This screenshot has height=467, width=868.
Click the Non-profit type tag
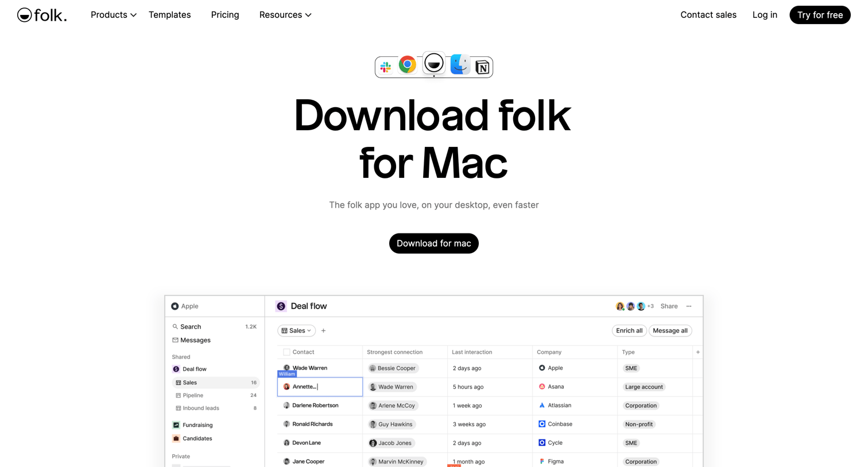click(x=639, y=425)
